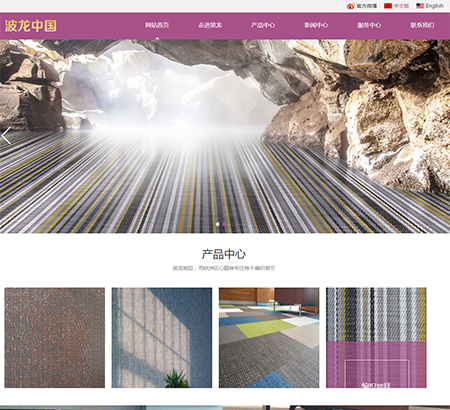Open the 官方微博 link
450x410 pixels.
(x=367, y=6)
